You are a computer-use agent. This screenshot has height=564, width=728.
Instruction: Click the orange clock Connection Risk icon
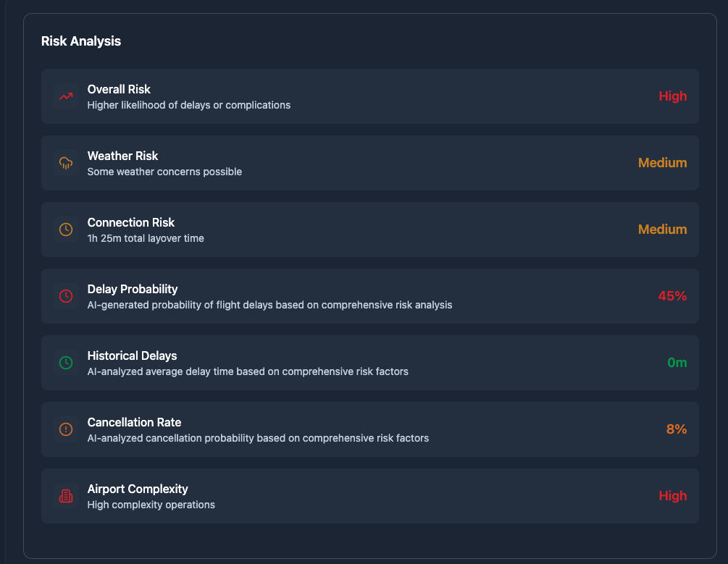66,230
